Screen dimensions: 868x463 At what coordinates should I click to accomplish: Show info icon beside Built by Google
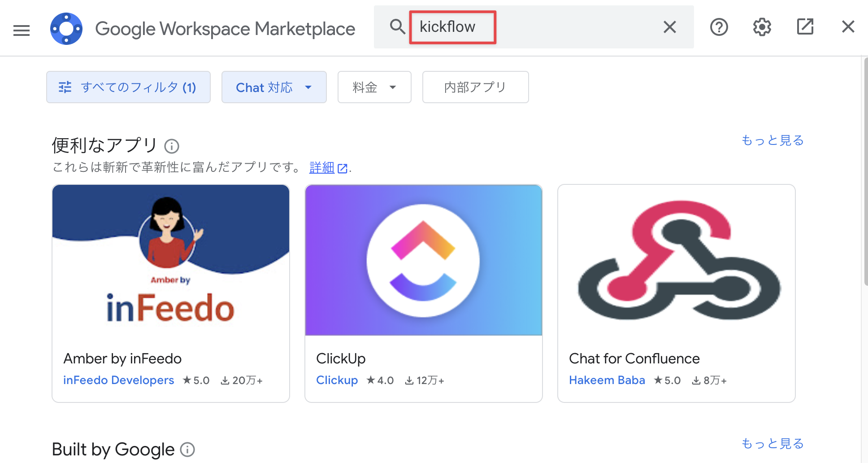point(187,449)
